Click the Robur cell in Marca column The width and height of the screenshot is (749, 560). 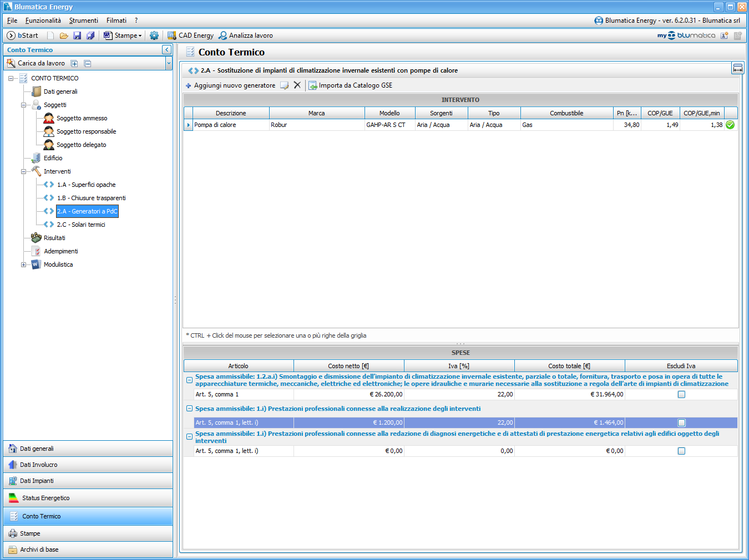[317, 125]
